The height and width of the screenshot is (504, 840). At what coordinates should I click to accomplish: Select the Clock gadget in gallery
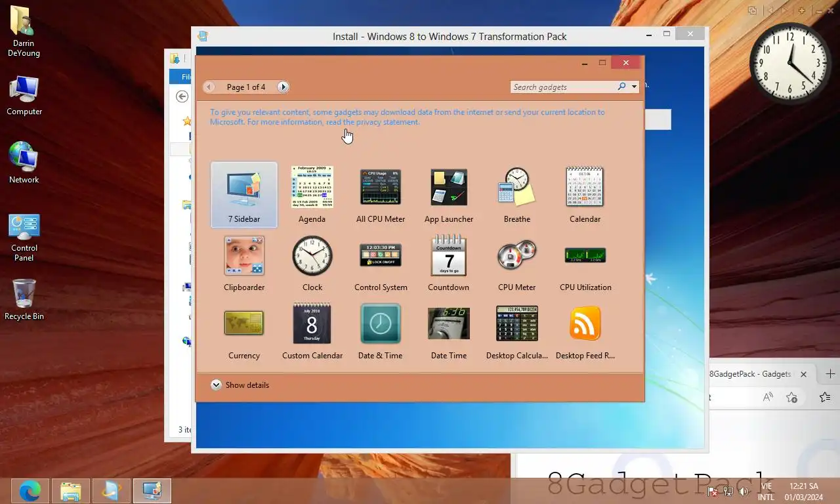coord(312,263)
